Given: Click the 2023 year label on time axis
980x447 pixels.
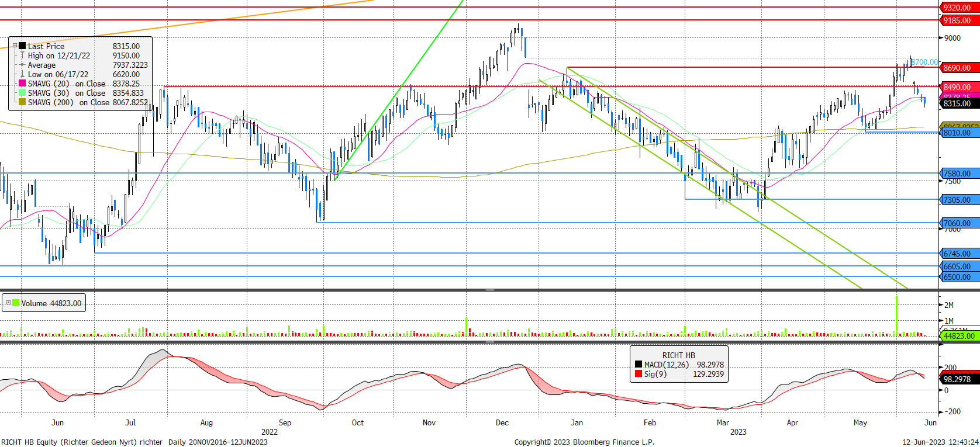Looking at the screenshot, I should (x=738, y=432).
